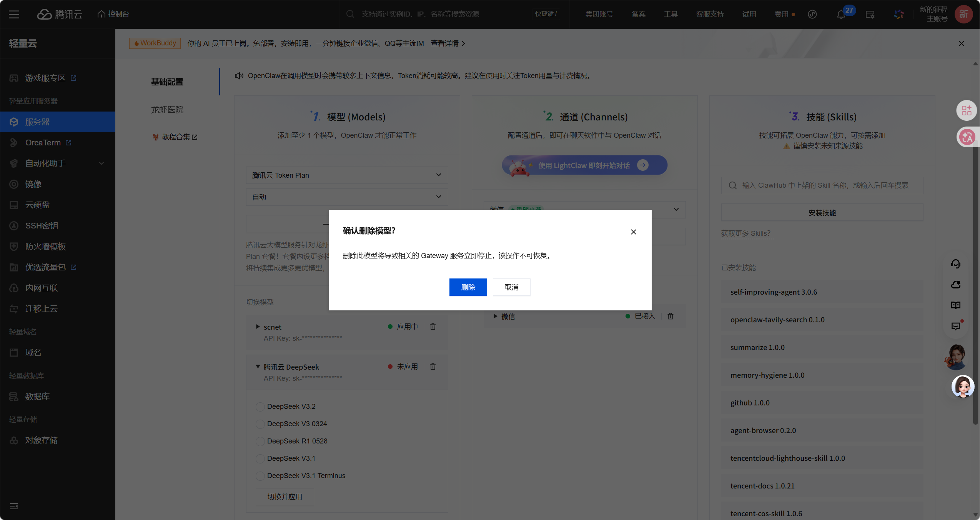Open the 备案 top menu
This screenshot has height=520, width=980.
pyautogui.click(x=638, y=14)
